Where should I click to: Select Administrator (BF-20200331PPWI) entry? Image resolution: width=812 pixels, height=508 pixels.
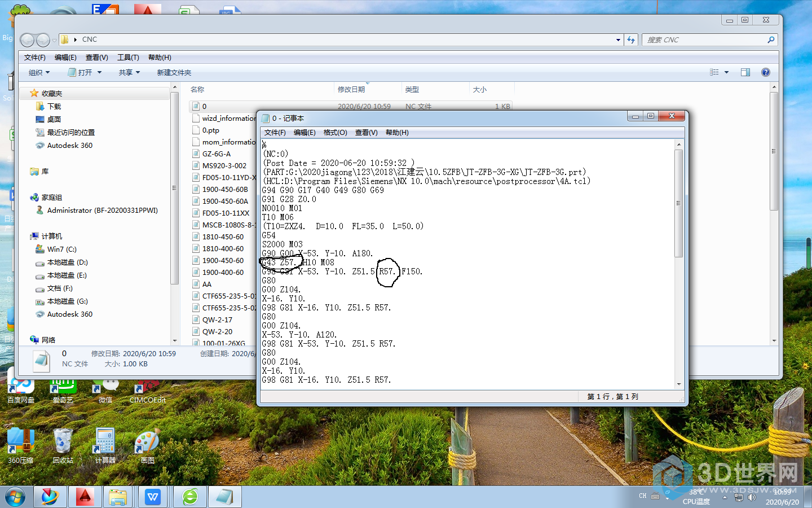(102, 210)
